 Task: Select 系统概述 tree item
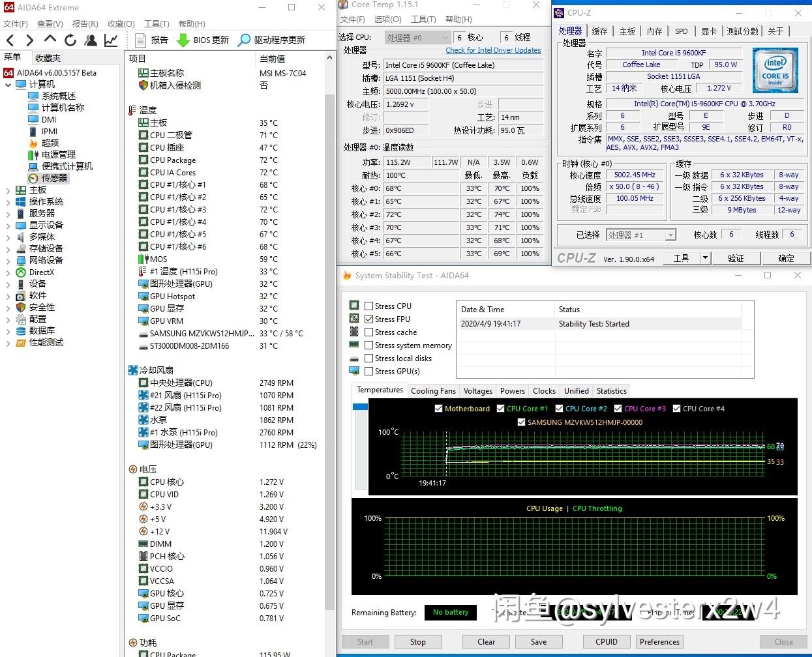click(52, 96)
